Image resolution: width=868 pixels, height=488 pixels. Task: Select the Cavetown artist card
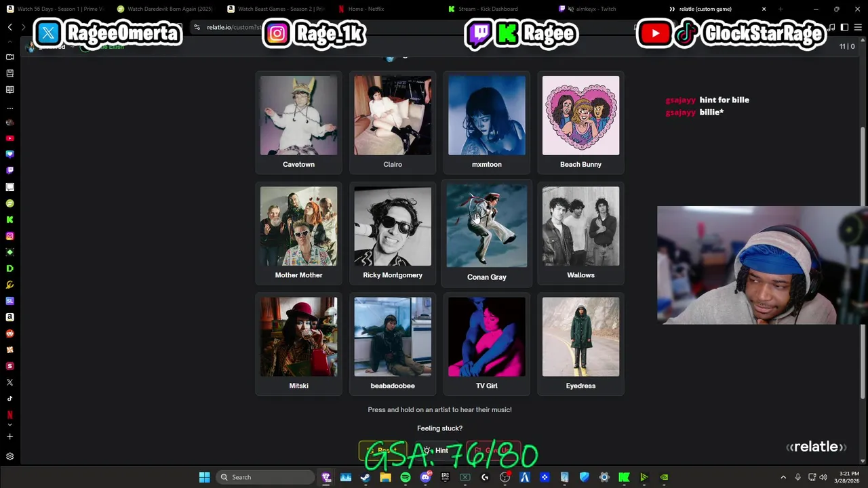tap(298, 123)
